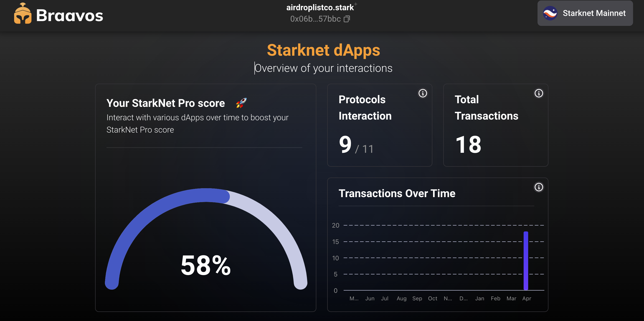Click the sparkle beside airdroplistco.stark
This screenshot has width=644, height=321.
pyautogui.click(x=355, y=4)
